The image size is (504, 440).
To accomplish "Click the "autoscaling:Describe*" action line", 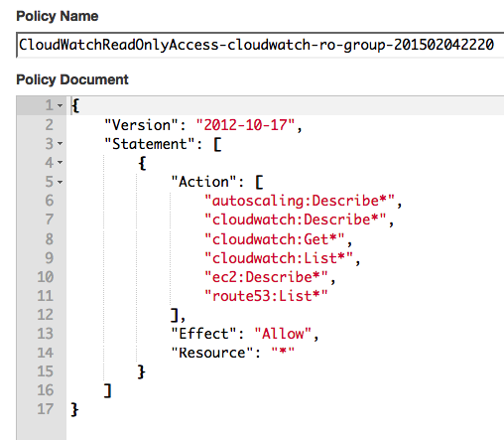I will [300, 201].
